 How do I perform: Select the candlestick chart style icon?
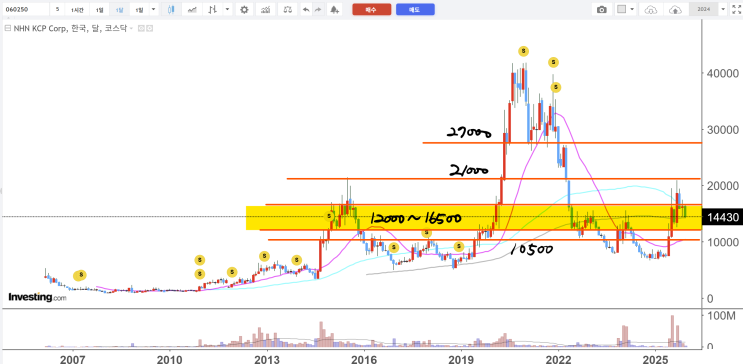(171, 9)
